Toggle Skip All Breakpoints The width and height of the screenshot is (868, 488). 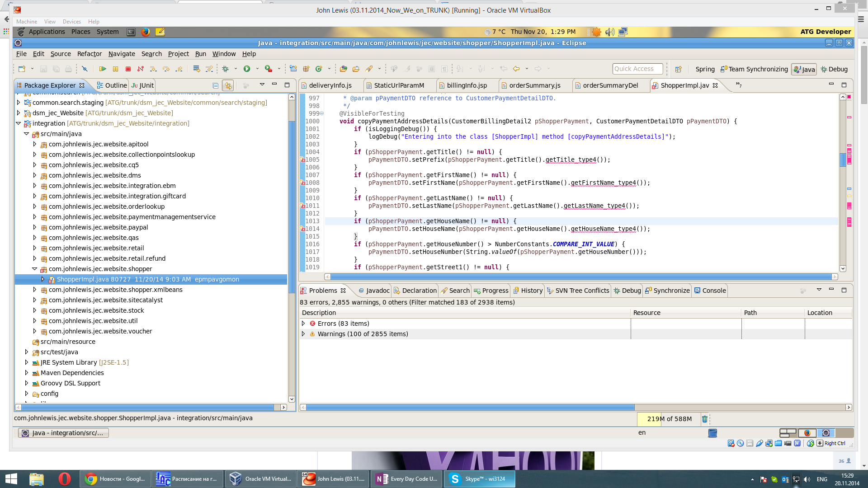coord(85,69)
